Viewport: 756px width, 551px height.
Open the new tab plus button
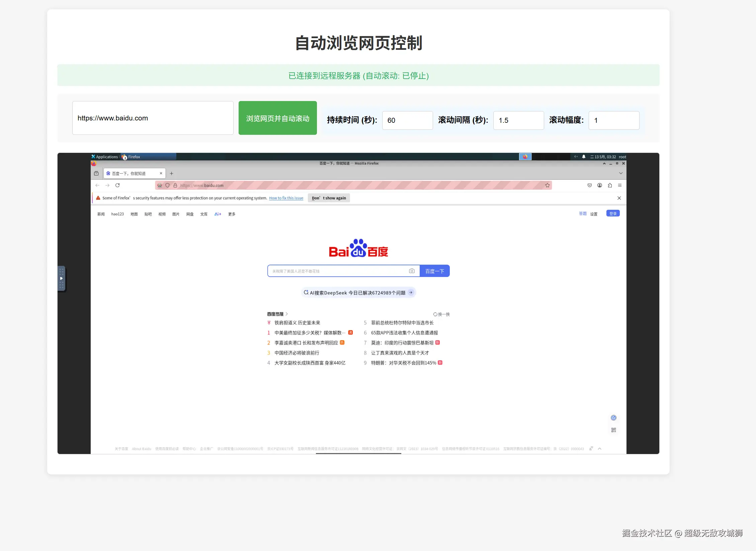[x=172, y=174]
